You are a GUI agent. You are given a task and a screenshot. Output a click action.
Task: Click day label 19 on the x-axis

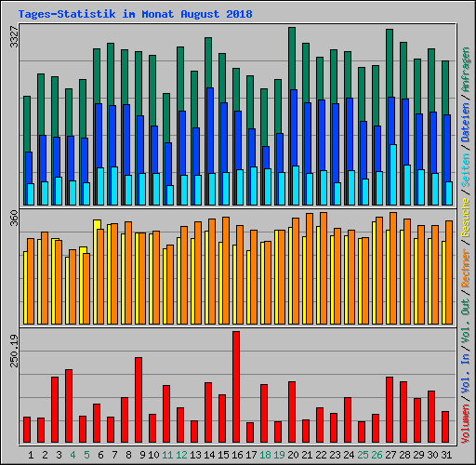279,455
